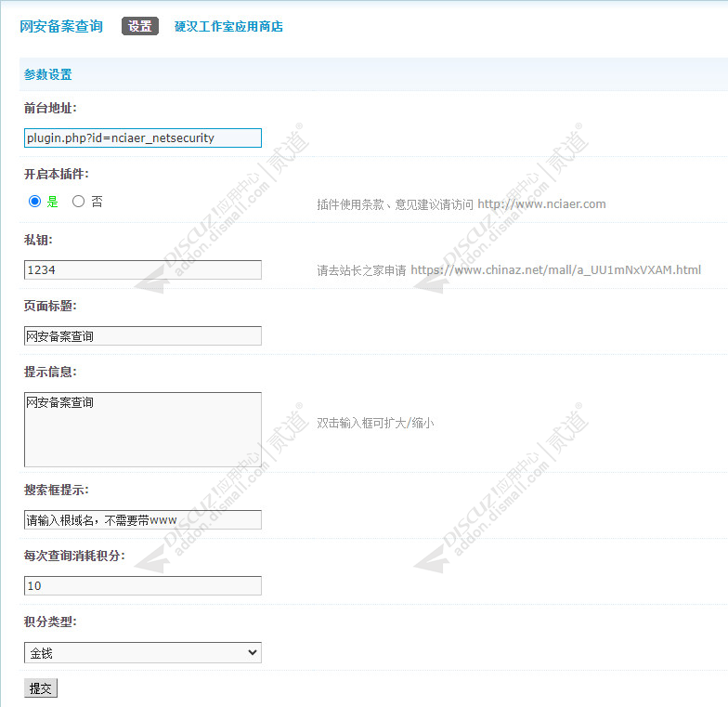Click the 双击输入框可扩大/缩小 hint text
This screenshot has height=707, width=728.
[375, 424]
